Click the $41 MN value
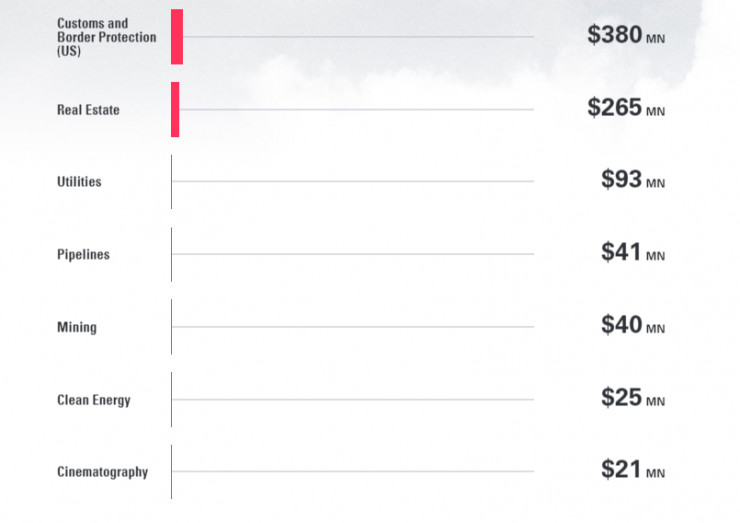Viewport: 740px width, 523px height. [632, 253]
